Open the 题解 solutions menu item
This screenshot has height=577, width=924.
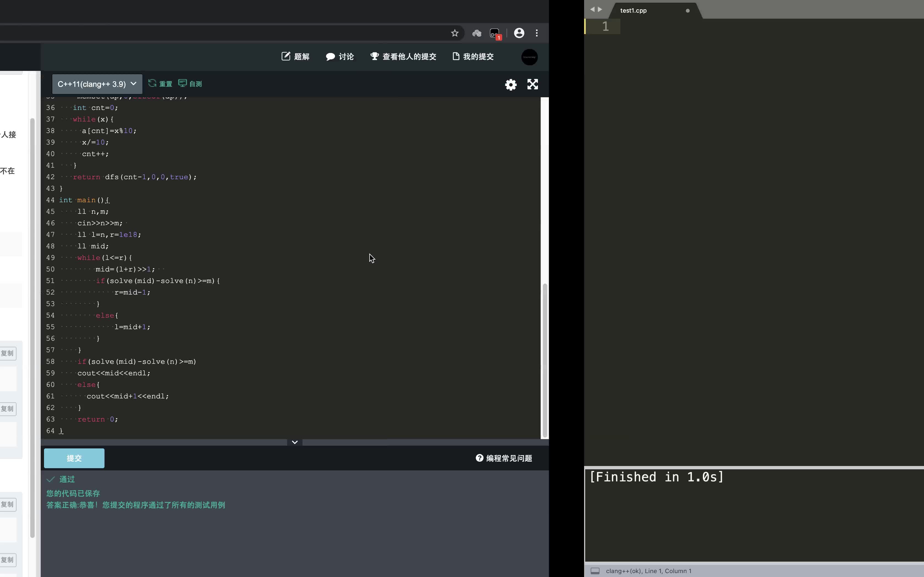296,57
